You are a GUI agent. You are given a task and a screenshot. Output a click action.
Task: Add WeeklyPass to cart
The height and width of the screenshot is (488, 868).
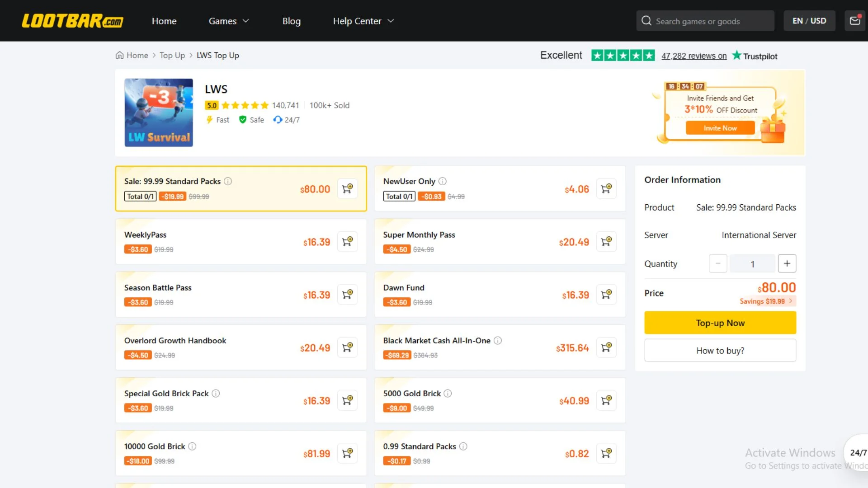[347, 242]
